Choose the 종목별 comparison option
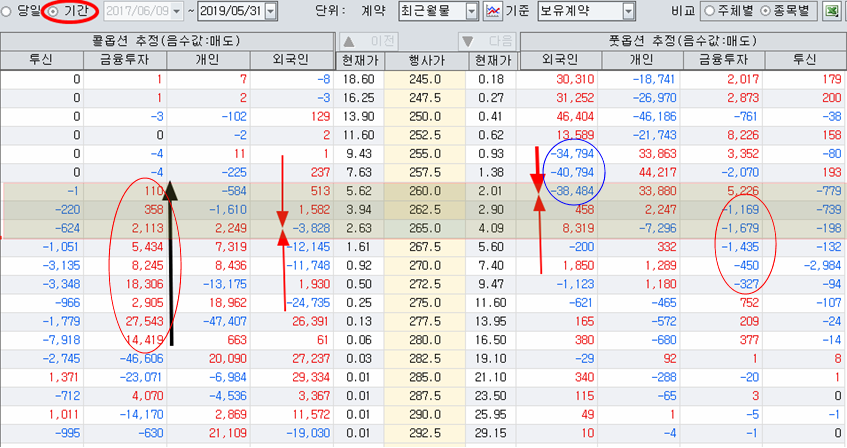 click(x=765, y=11)
